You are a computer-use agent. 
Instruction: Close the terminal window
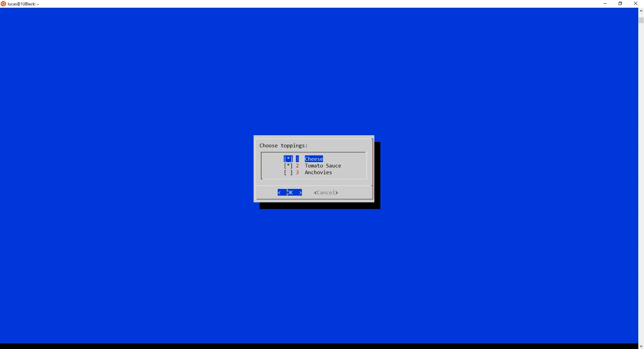click(636, 4)
